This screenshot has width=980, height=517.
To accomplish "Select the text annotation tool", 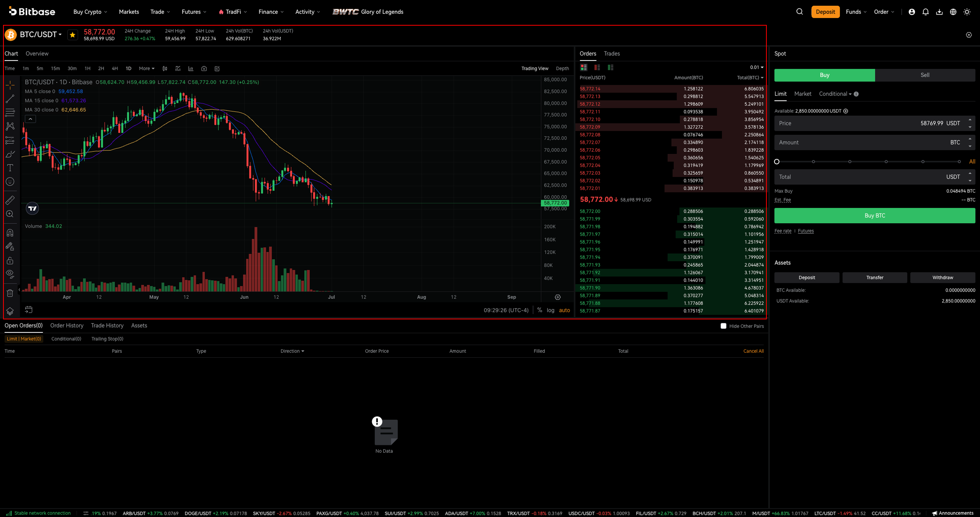I will [x=10, y=168].
